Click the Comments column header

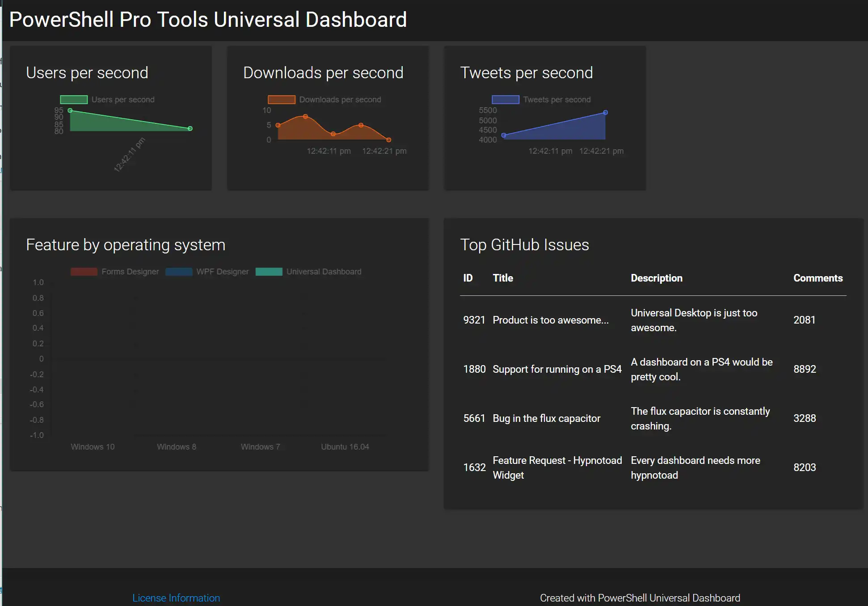[818, 278]
